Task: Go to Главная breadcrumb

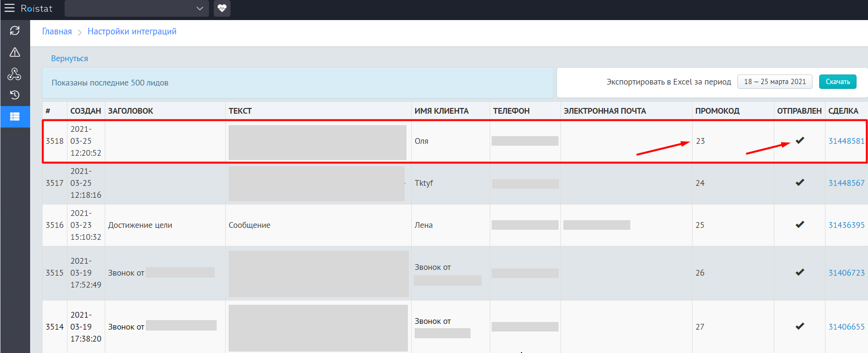Action: (57, 32)
